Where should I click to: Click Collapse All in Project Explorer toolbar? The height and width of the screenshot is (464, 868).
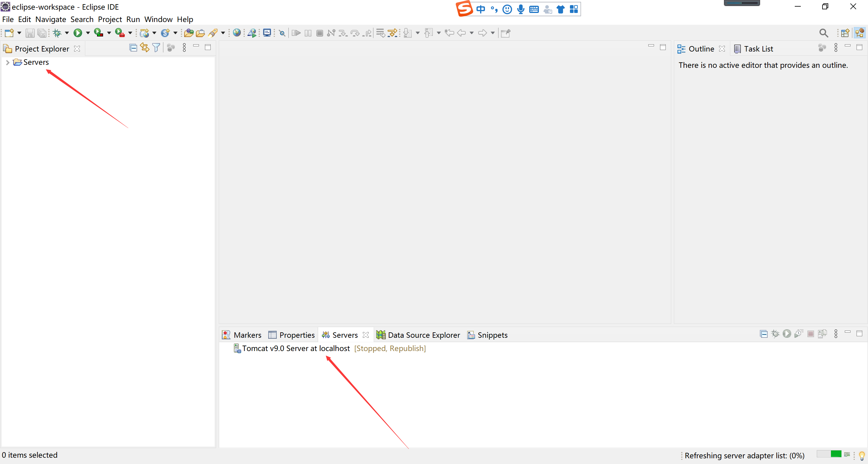(133, 48)
